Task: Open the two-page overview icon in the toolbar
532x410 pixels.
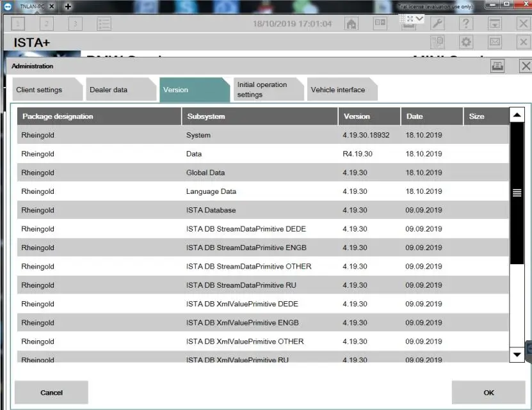Action: 380,24
